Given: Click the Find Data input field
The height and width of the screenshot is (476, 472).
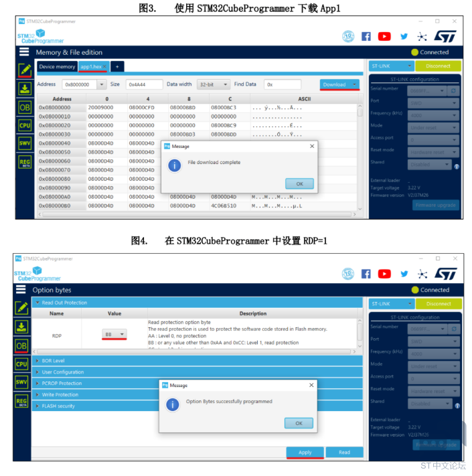Looking at the screenshot, I should (283, 84).
